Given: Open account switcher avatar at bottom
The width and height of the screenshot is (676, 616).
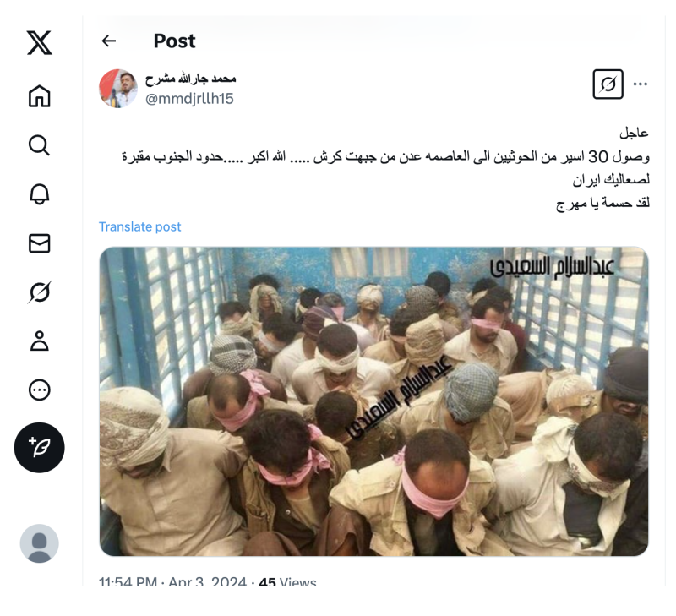Looking at the screenshot, I should 39,543.
